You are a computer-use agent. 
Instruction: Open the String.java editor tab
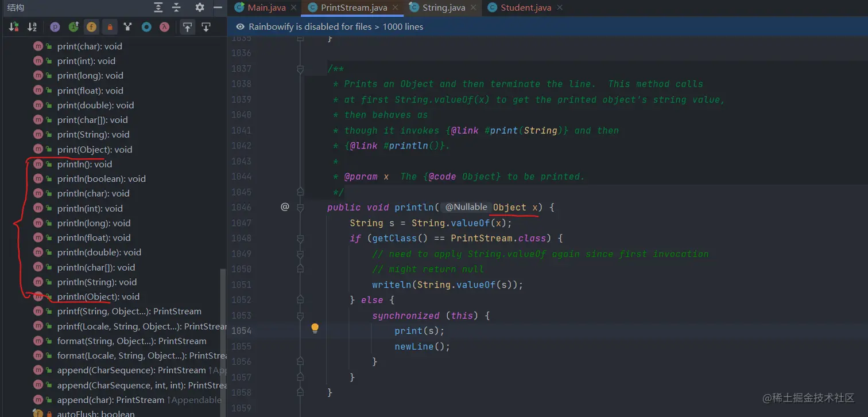click(441, 7)
